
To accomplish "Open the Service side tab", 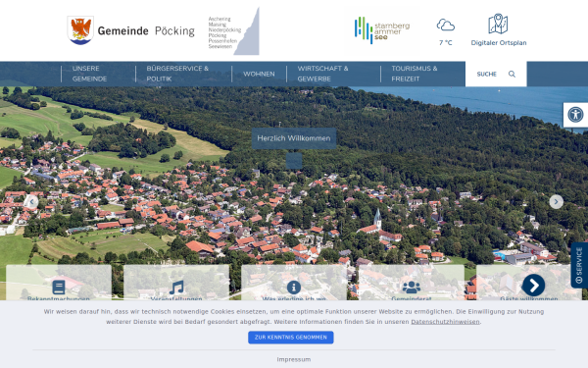I will (x=579, y=265).
